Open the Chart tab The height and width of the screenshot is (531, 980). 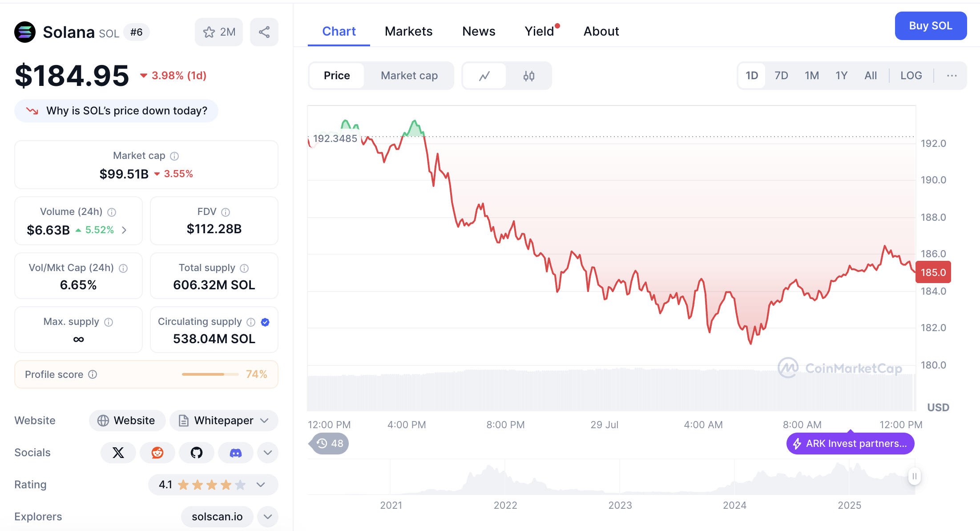pyautogui.click(x=339, y=31)
